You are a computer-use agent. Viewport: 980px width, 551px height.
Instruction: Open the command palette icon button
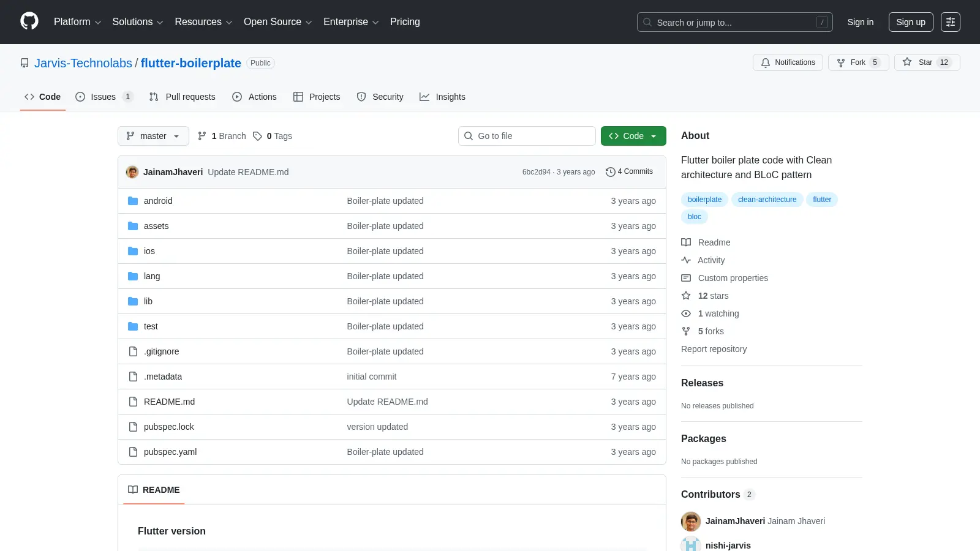pyautogui.click(x=951, y=22)
